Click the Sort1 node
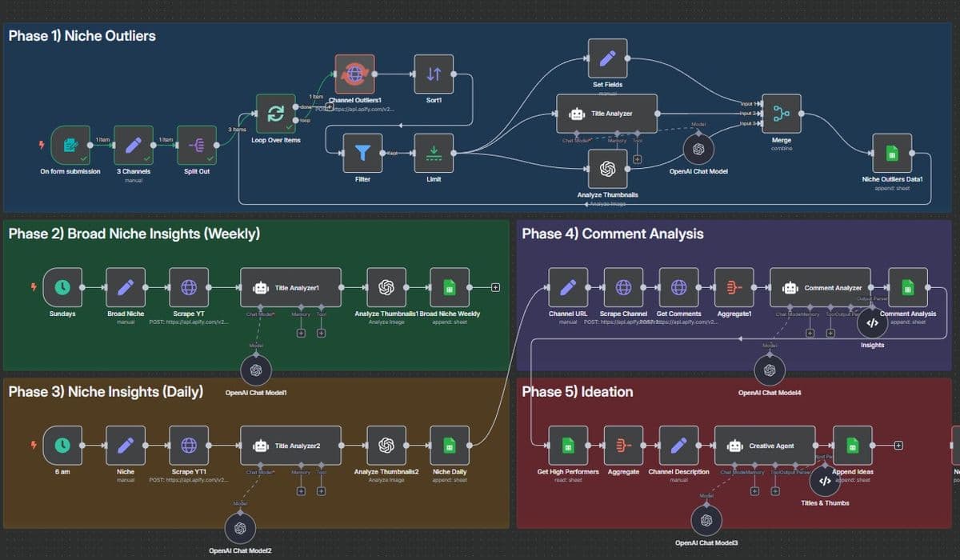The width and height of the screenshot is (960, 560). click(434, 74)
